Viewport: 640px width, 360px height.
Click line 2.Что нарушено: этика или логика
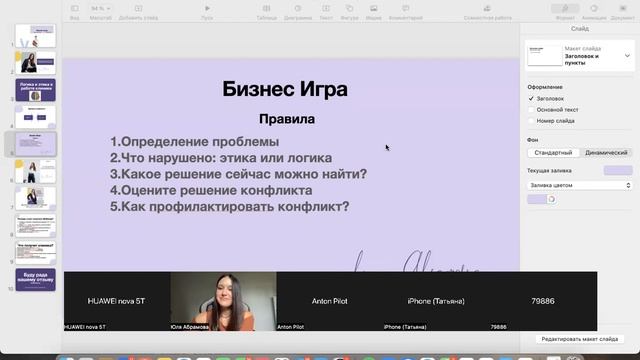point(221,158)
